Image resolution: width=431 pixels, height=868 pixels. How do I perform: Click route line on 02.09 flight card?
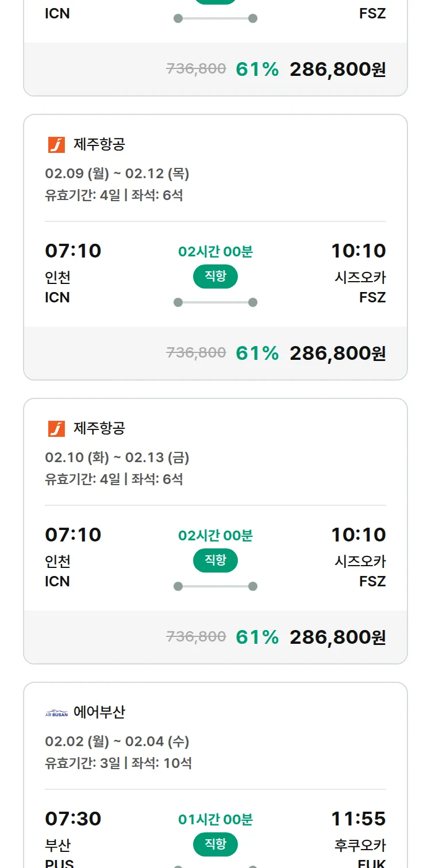(x=215, y=302)
